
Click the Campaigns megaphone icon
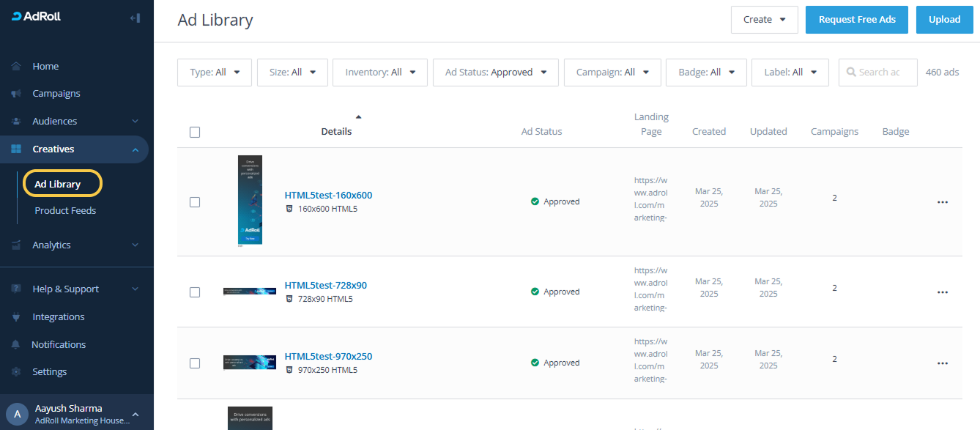tap(16, 94)
